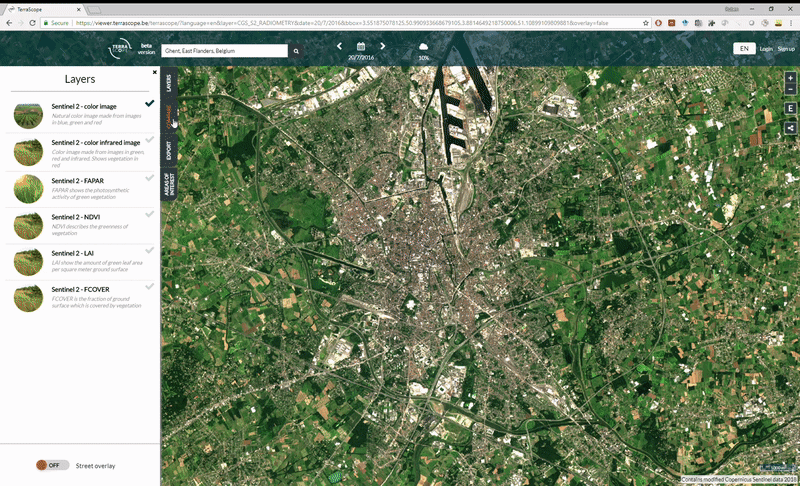Click the Sign up link
800x486 pixels.
786,48
